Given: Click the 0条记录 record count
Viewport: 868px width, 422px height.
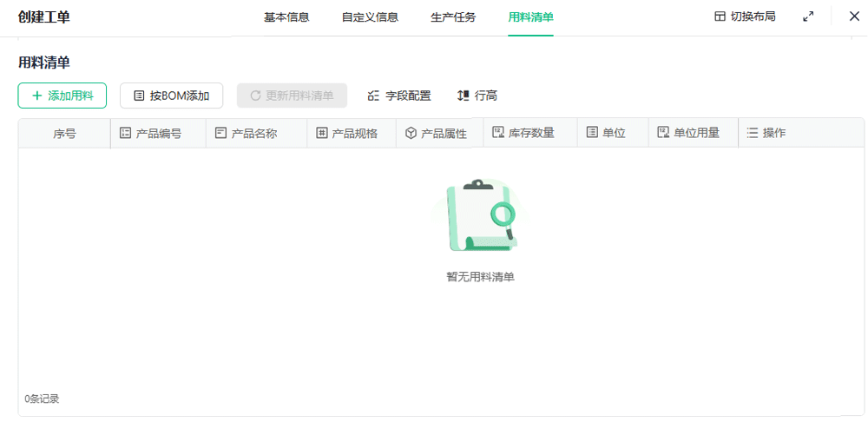Looking at the screenshot, I should click(x=42, y=399).
